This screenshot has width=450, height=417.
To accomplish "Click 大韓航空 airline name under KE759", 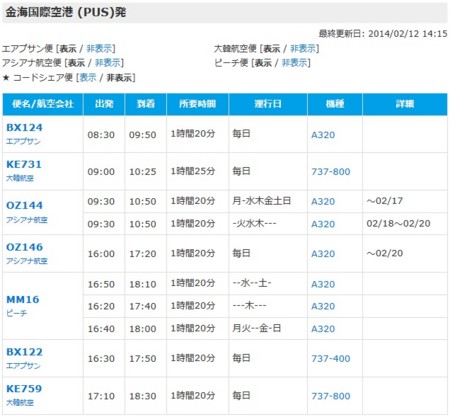I will point(20,403).
